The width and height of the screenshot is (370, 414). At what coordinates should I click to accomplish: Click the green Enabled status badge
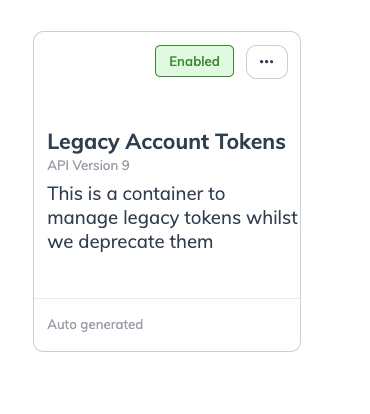(x=194, y=61)
